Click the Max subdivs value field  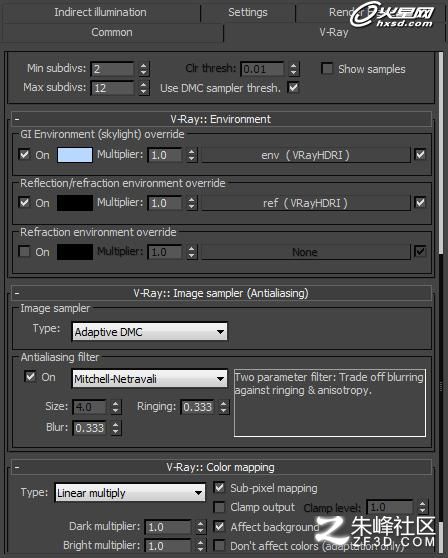coord(112,88)
